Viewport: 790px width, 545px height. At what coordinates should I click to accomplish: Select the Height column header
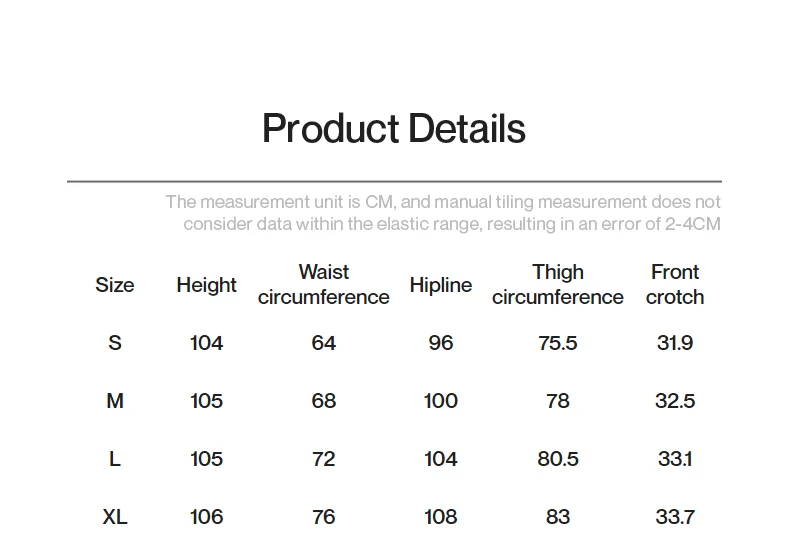tap(206, 285)
